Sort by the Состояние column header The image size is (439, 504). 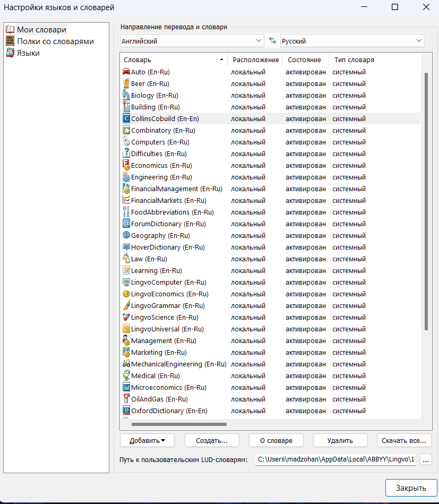click(x=305, y=60)
